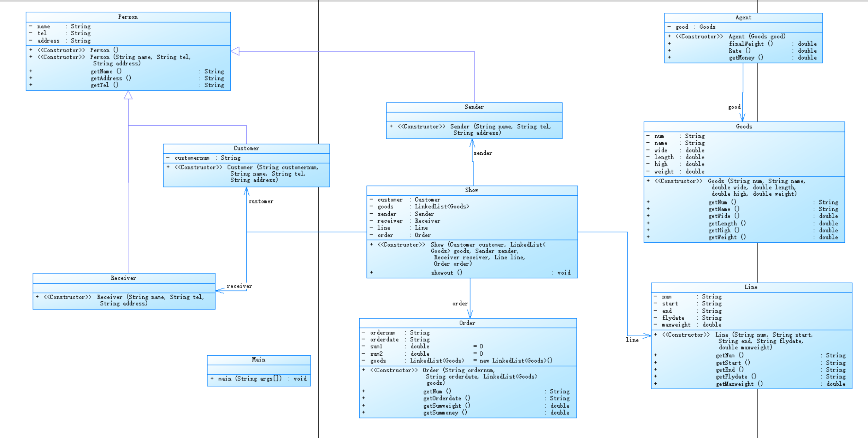Select the Show class header
Viewport: 868px width, 438px height.
(x=471, y=190)
